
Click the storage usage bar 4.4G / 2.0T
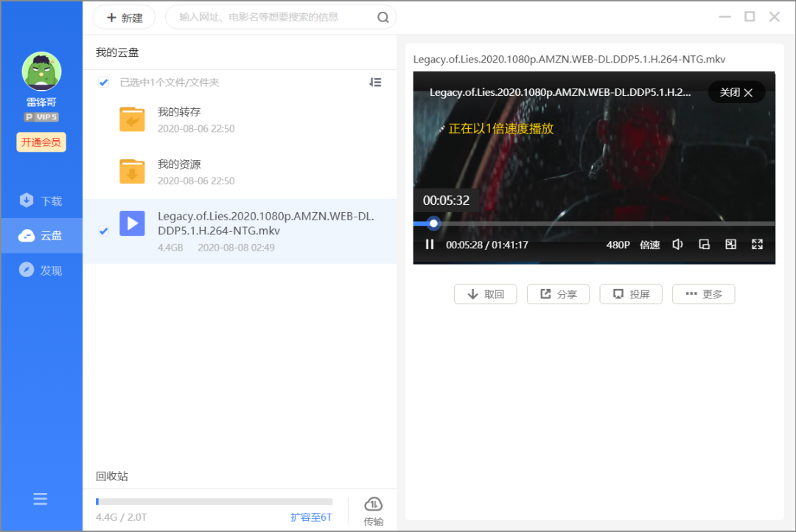point(214,502)
